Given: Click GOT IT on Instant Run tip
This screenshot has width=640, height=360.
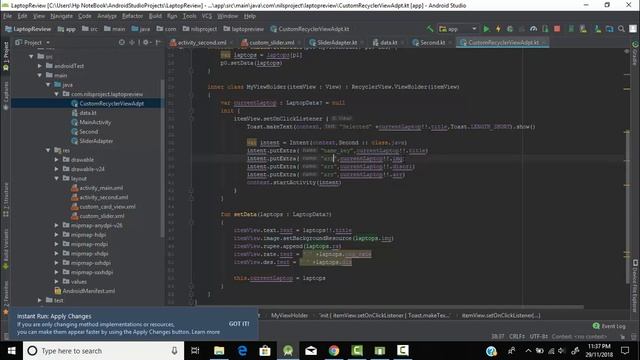Looking at the screenshot, I should (x=239, y=324).
